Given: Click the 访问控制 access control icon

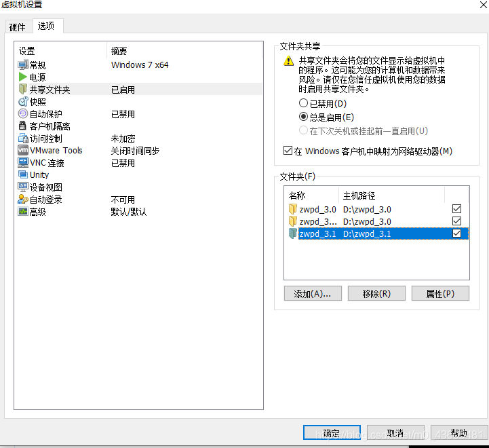Looking at the screenshot, I should click(x=23, y=138).
